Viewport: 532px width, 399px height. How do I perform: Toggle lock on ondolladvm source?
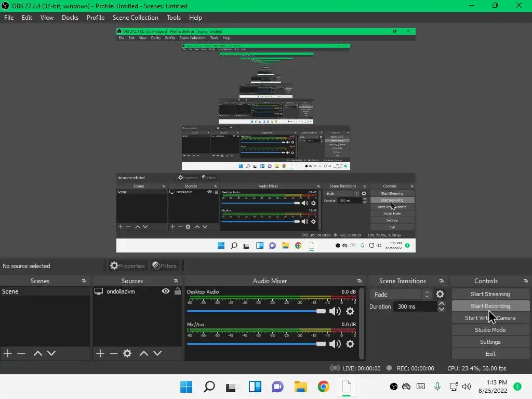(178, 291)
